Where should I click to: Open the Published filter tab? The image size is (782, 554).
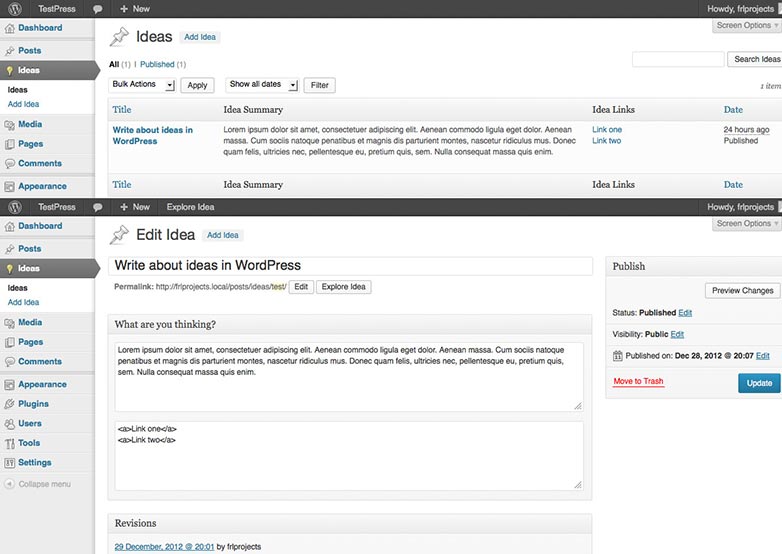(157, 64)
